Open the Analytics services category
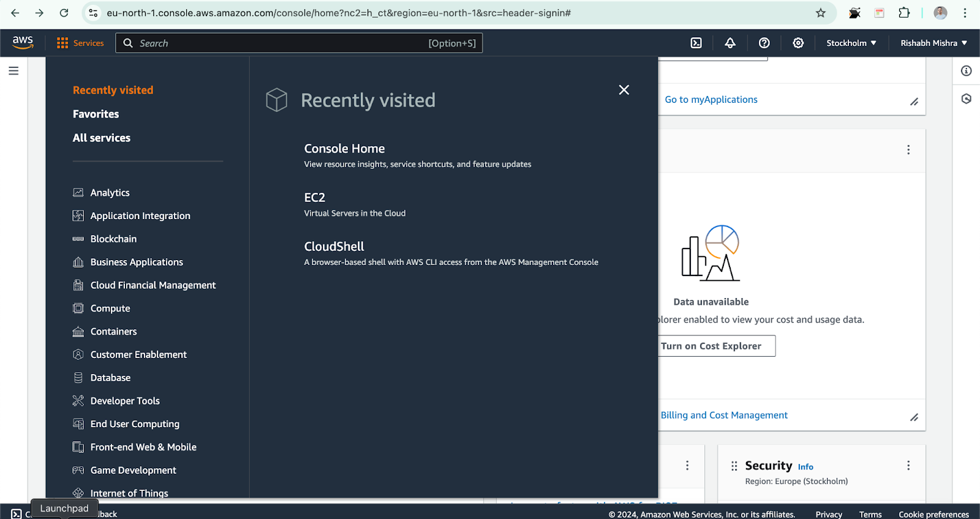Image resolution: width=980 pixels, height=519 pixels. tap(110, 193)
